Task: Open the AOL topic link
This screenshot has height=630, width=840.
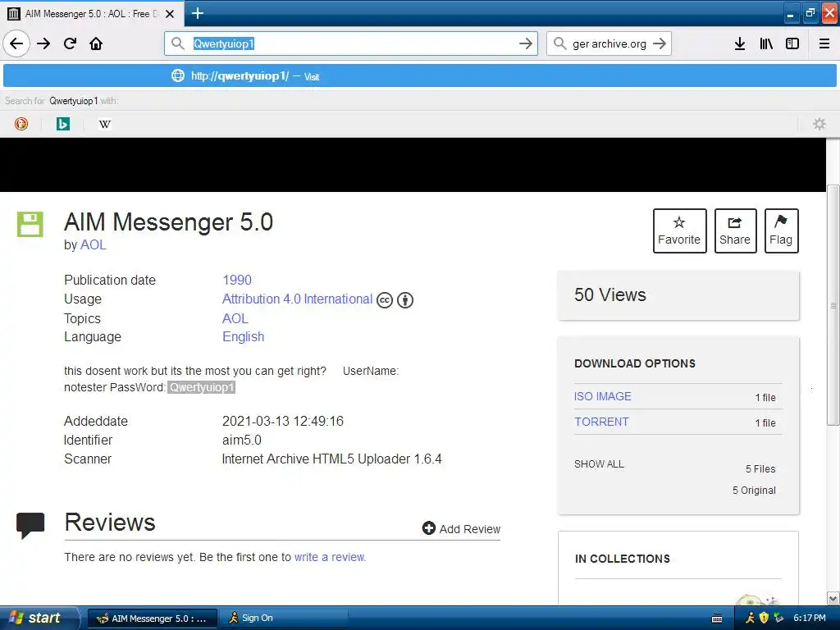Action: (x=235, y=319)
